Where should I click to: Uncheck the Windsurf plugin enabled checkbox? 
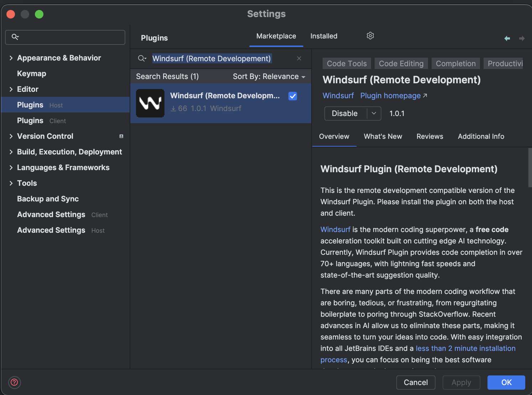pyautogui.click(x=293, y=96)
